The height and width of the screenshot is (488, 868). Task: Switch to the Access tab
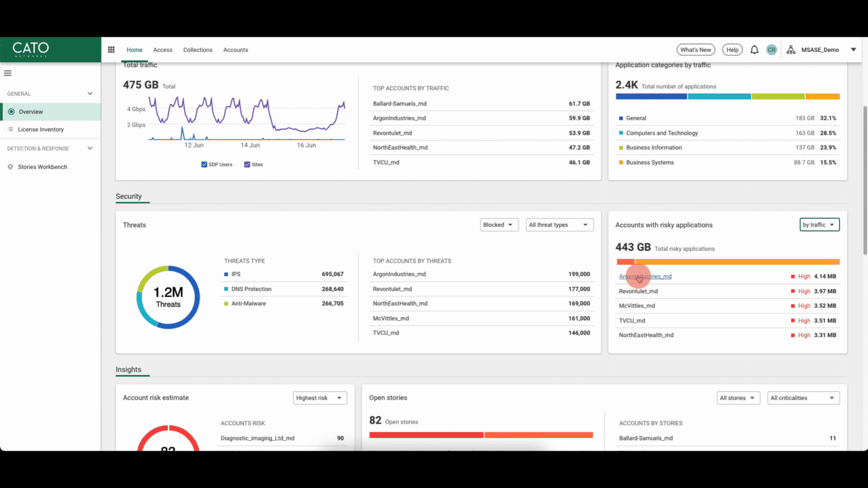(x=163, y=50)
